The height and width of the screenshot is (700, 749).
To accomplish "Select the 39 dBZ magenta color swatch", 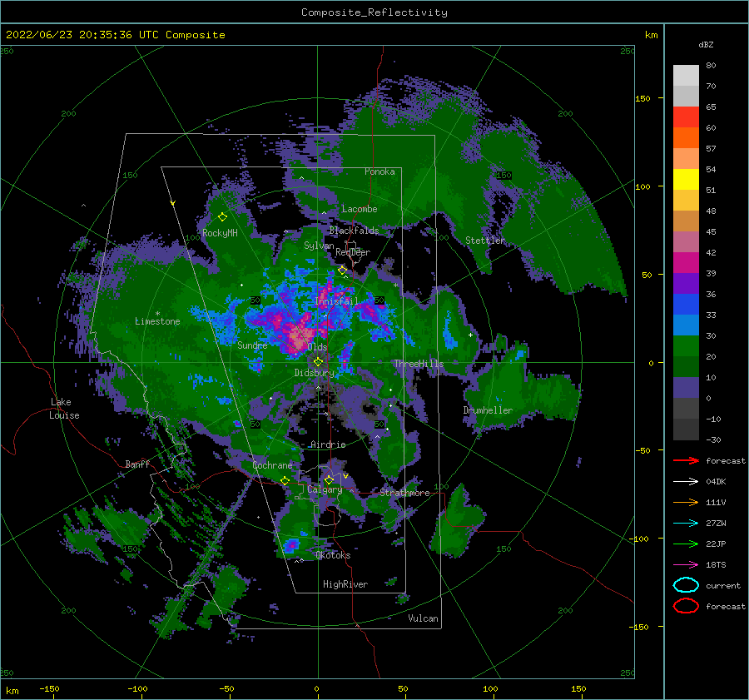I will 686,262.
